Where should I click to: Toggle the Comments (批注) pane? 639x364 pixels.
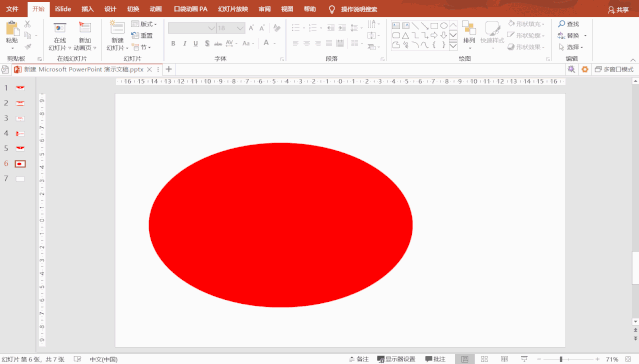pos(435,359)
